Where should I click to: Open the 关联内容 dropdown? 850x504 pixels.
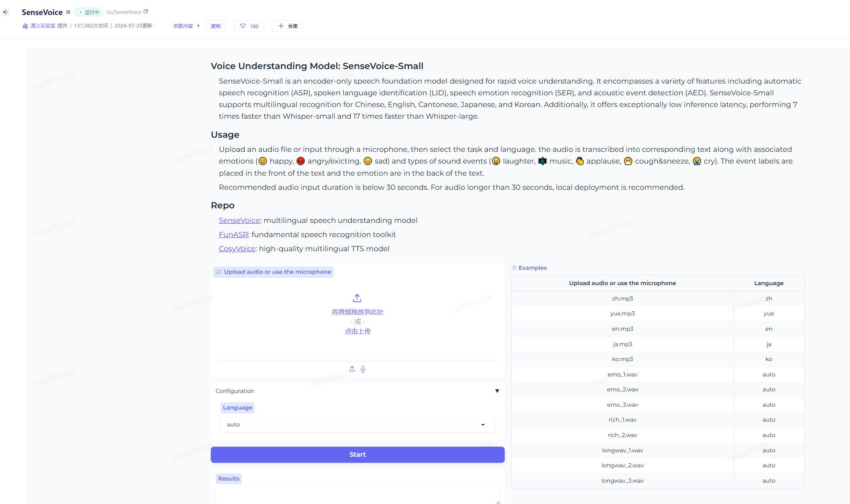click(186, 26)
